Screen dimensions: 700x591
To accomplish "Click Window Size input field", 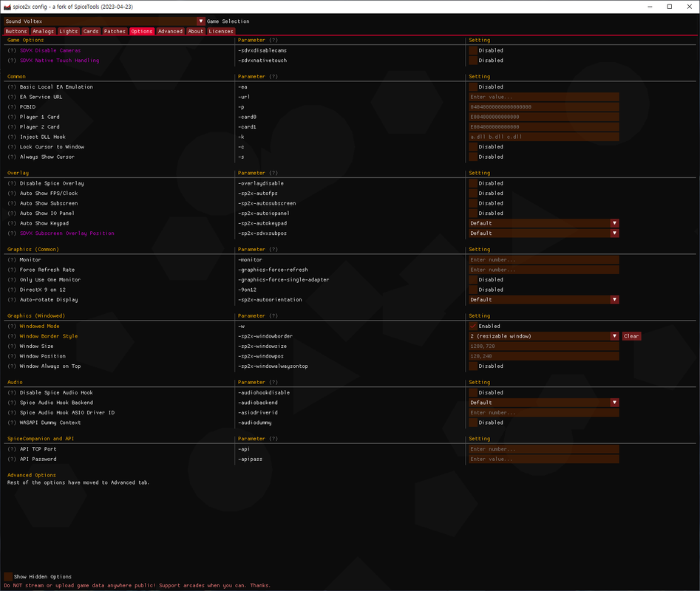I will [544, 346].
